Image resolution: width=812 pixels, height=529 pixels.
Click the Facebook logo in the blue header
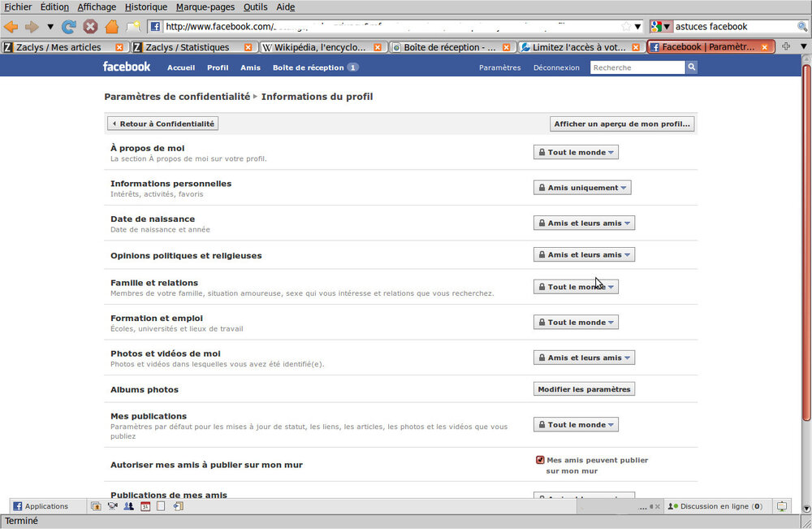coord(126,67)
